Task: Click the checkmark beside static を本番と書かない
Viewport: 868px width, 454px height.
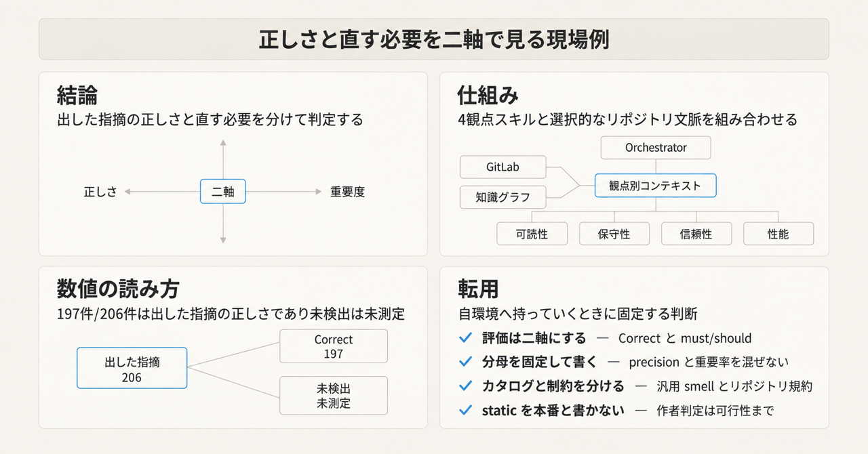Action: pos(465,410)
